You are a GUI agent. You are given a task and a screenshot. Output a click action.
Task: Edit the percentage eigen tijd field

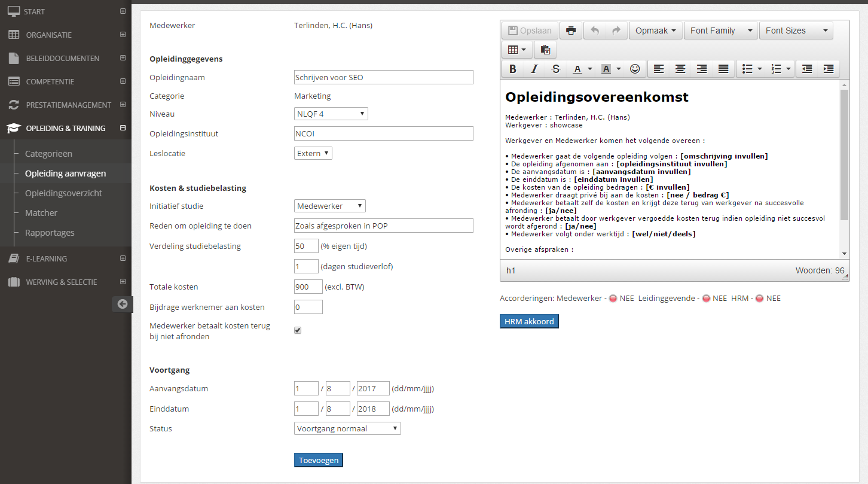click(306, 246)
